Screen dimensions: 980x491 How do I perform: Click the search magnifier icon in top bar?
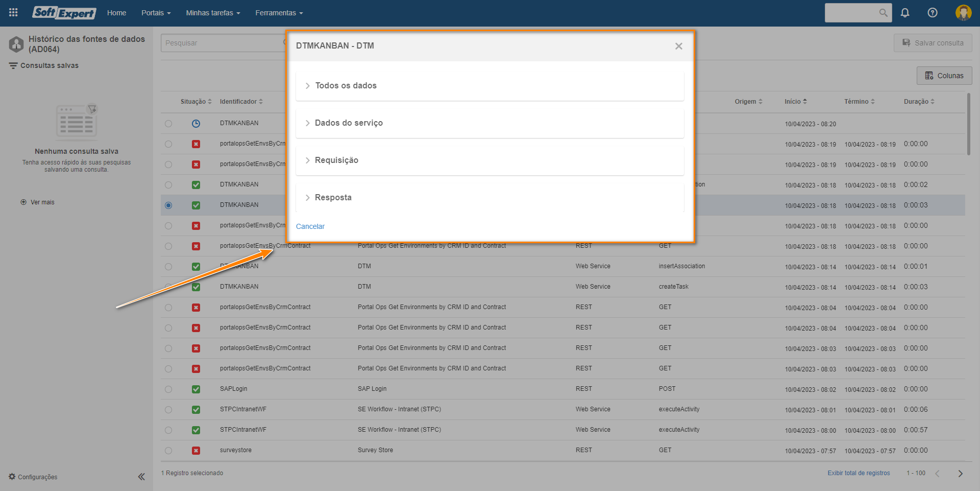coord(883,13)
